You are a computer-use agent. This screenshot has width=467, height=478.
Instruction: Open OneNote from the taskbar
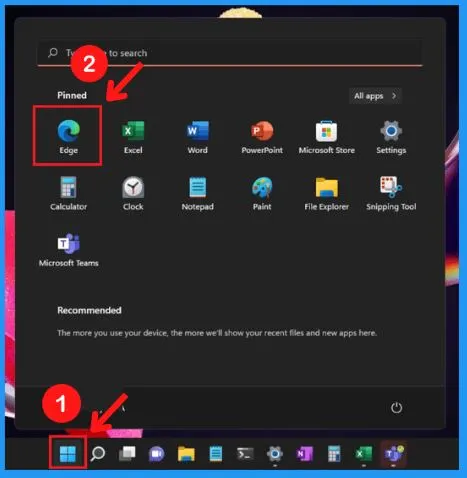click(304, 454)
